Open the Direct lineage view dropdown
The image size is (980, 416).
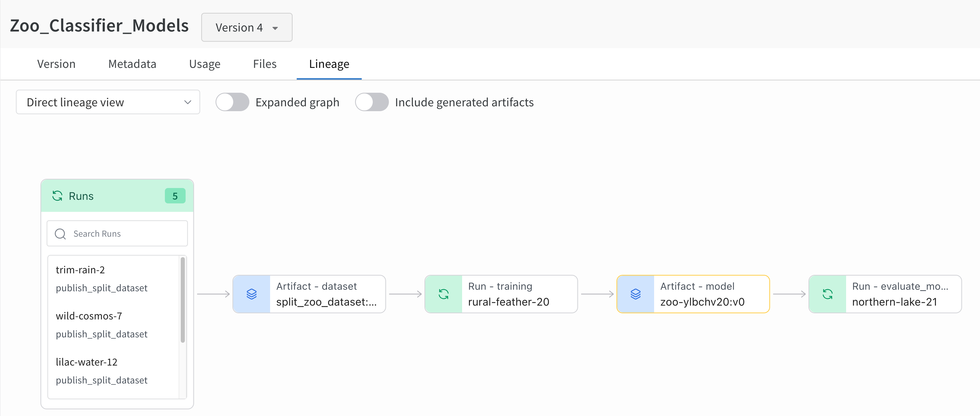(x=108, y=102)
